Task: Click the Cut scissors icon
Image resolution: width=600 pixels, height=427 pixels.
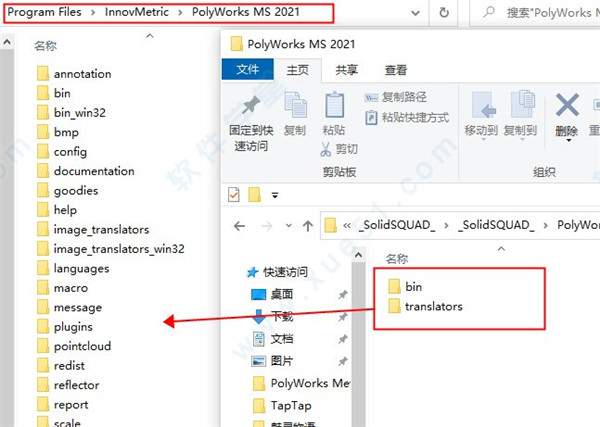Action: point(326,149)
